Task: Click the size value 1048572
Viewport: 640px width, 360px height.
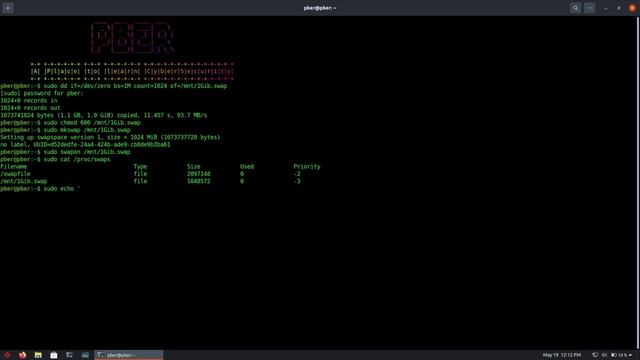Action: [x=199, y=182]
